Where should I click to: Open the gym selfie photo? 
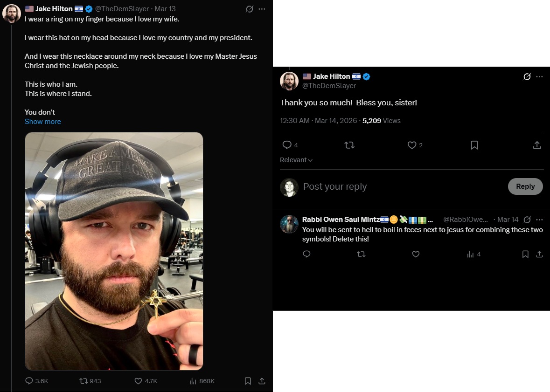point(114,251)
